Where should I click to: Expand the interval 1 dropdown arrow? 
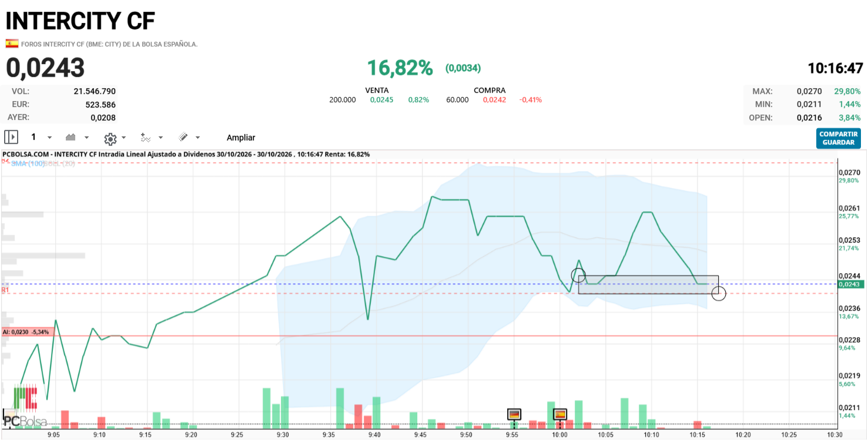point(49,137)
